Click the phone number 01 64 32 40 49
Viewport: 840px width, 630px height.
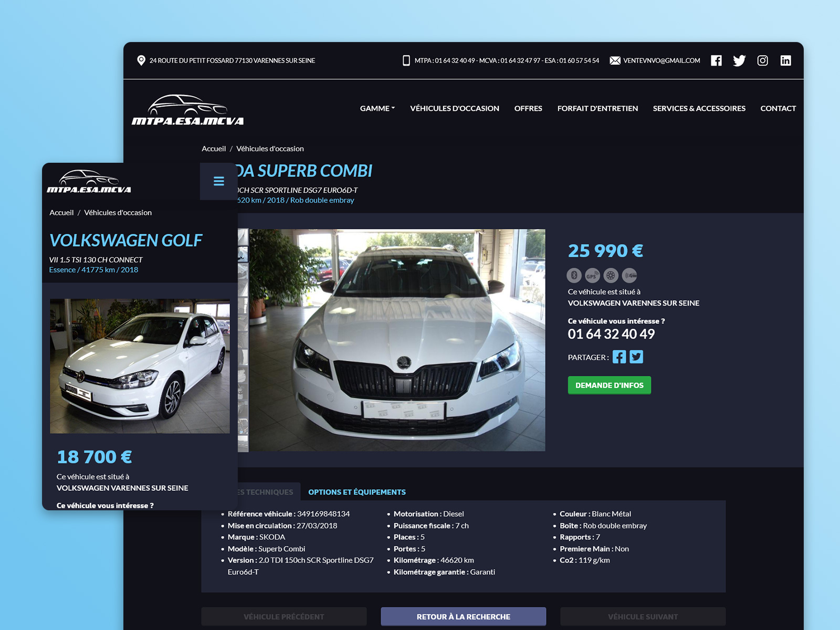pyautogui.click(x=611, y=334)
